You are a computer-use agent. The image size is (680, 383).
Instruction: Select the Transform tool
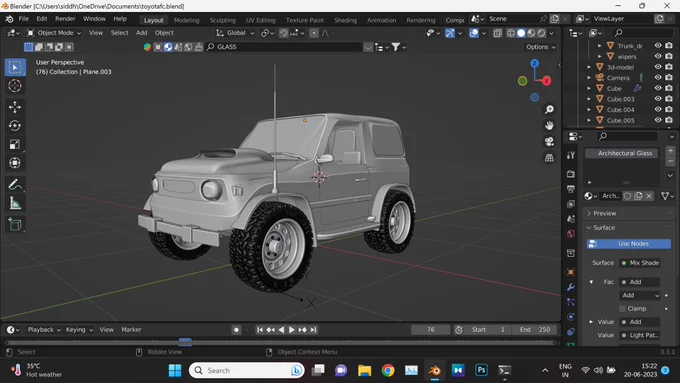(15, 163)
